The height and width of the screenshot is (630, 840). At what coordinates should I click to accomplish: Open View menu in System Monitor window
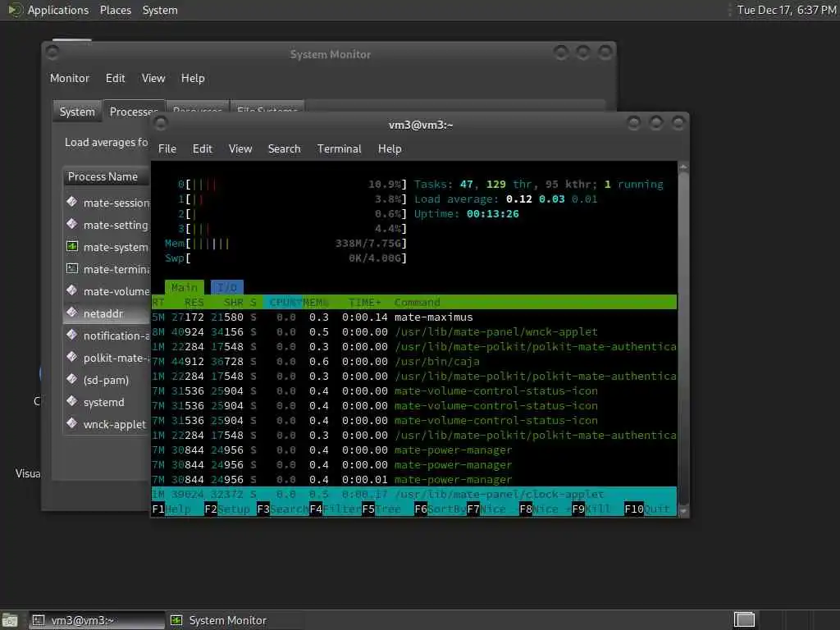click(x=153, y=78)
